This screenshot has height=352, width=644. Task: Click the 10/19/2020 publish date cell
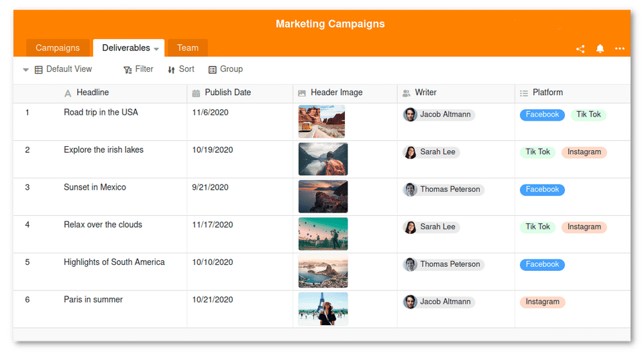pos(213,150)
